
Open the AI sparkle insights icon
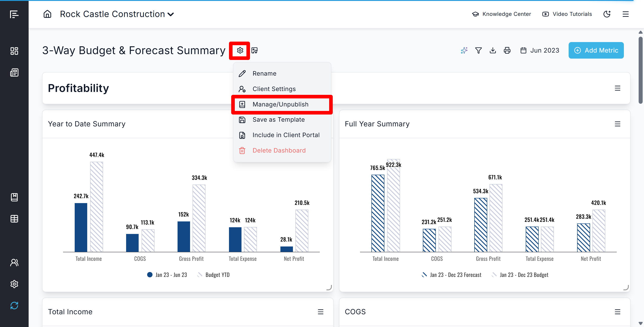click(x=464, y=51)
